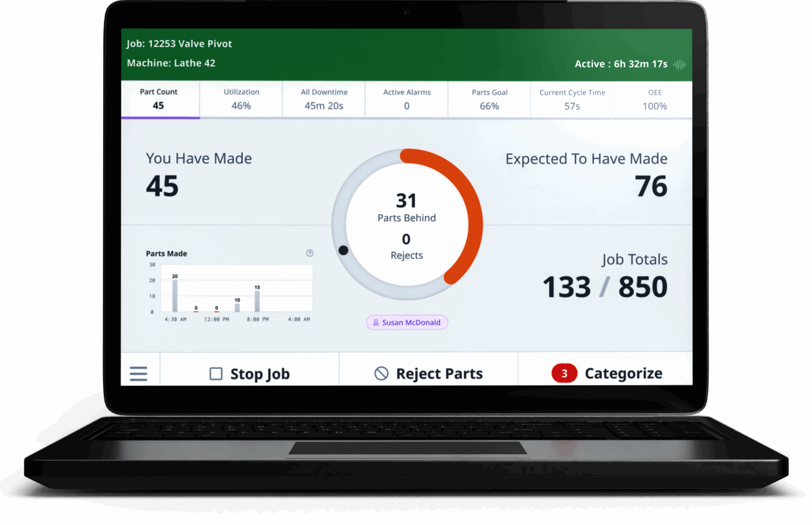
Task: Click the handle dot on the progress ring
Action: click(x=343, y=250)
